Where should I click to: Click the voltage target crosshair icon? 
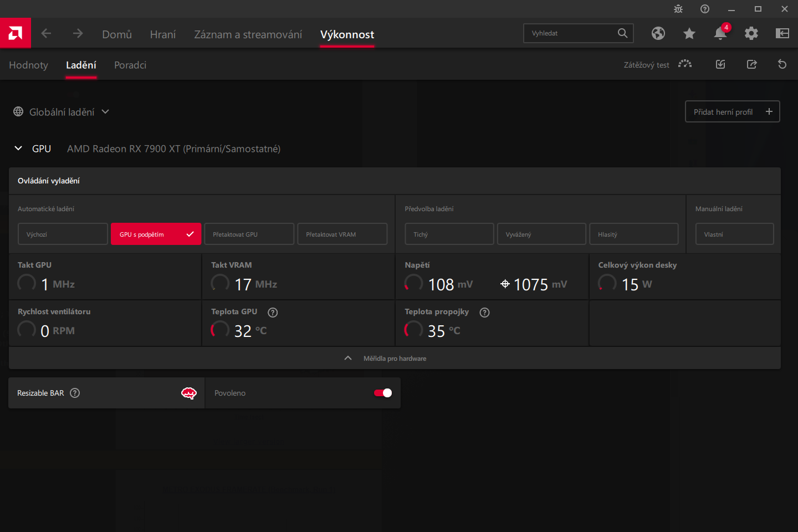[505, 284]
